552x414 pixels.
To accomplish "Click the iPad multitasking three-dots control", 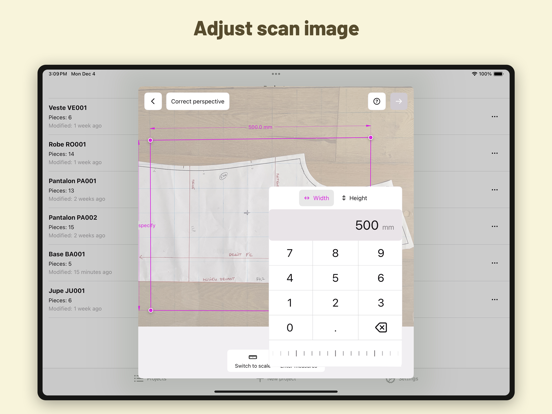I will coord(276,74).
